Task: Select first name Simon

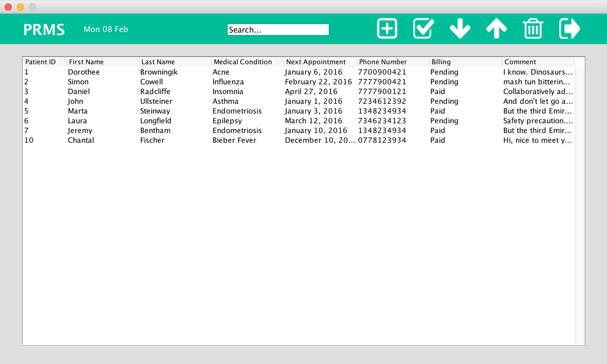Action: 78,82
